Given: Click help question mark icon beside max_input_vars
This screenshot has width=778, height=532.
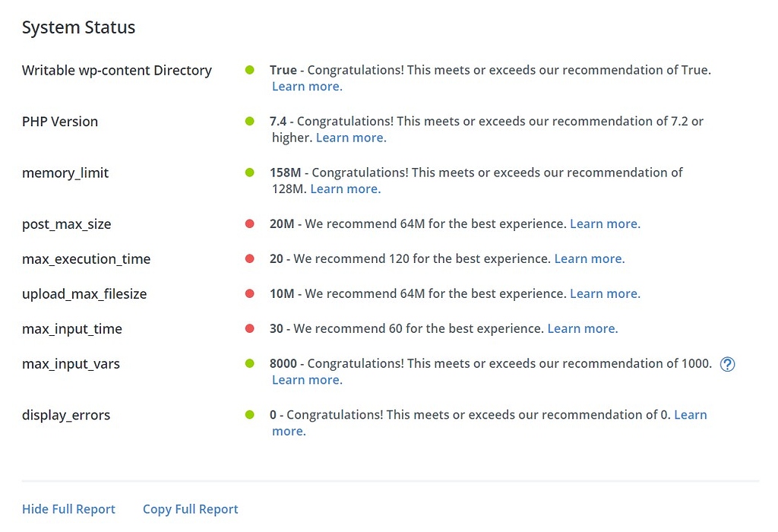Looking at the screenshot, I should [727, 364].
